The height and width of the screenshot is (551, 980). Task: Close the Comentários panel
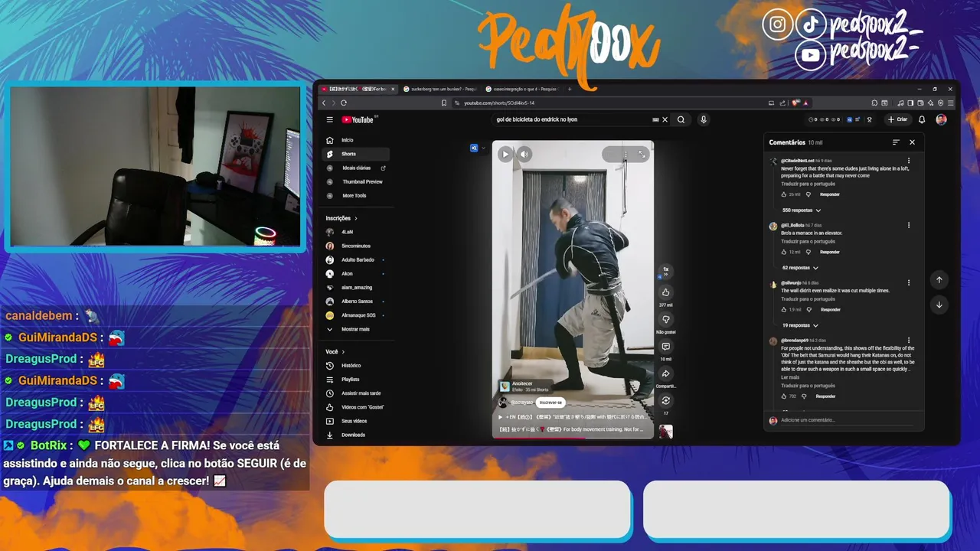pos(912,142)
